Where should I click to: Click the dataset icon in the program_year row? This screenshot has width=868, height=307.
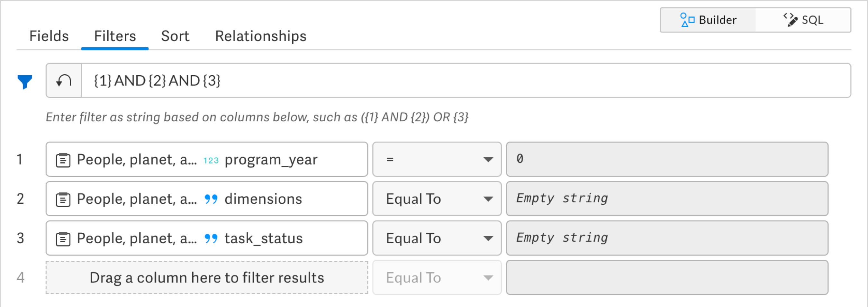coord(63,160)
